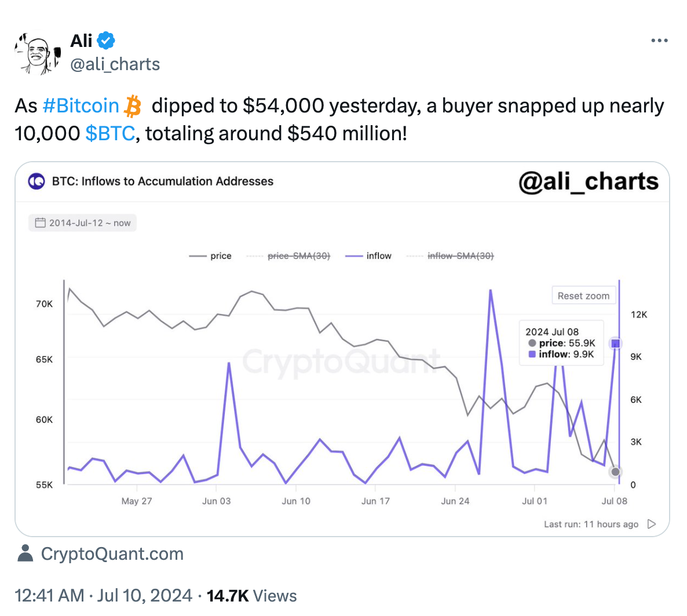Open the $BTC cashtag link
The width and height of the screenshot is (687, 616).
111,133
